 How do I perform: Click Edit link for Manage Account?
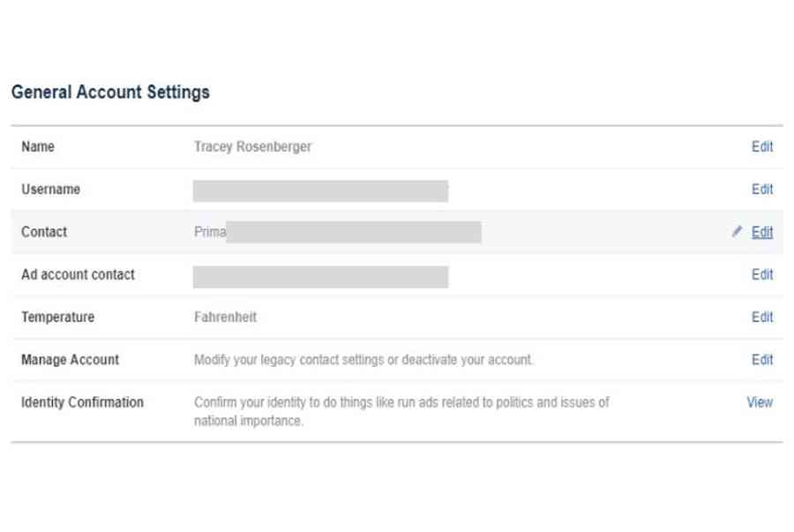[x=762, y=360]
